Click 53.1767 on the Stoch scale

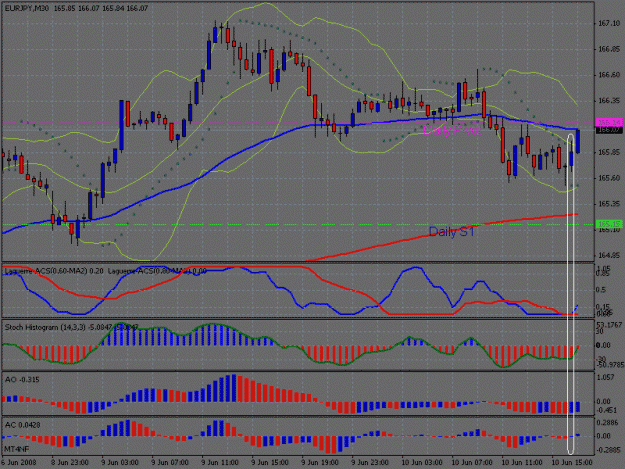point(609,325)
